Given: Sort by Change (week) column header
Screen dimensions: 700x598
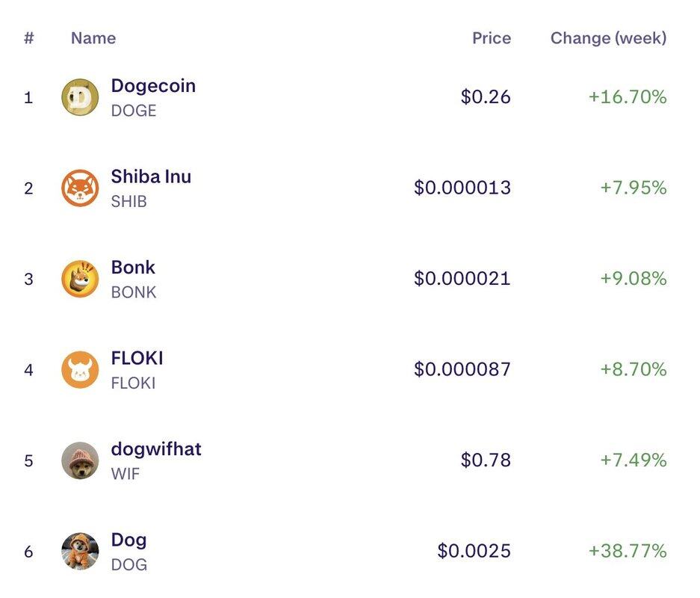Looking at the screenshot, I should (608, 38).
